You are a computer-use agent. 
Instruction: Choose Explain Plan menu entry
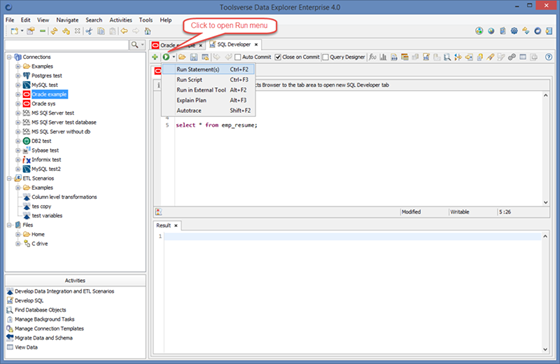(x=208, y=100)
